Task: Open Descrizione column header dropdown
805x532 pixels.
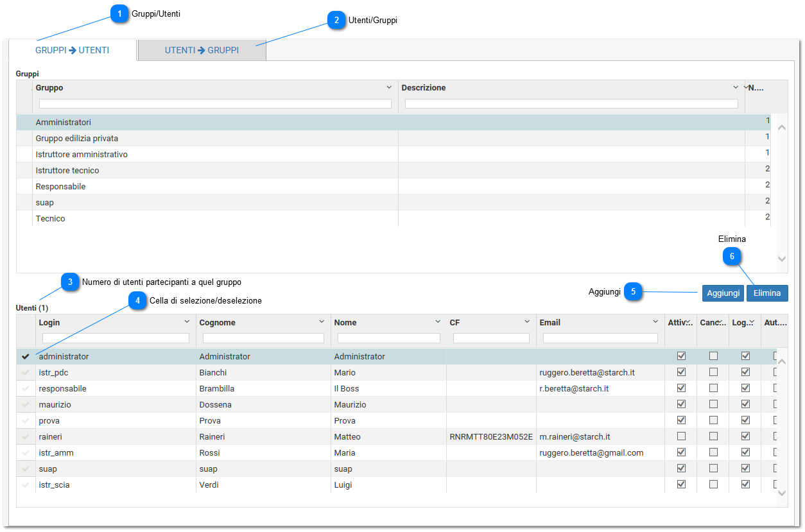Action: click(x=736, y=87)
